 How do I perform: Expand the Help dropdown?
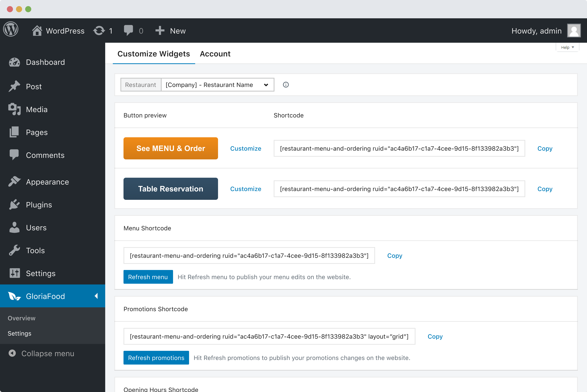pyautogui.click(x=567, y=47)
